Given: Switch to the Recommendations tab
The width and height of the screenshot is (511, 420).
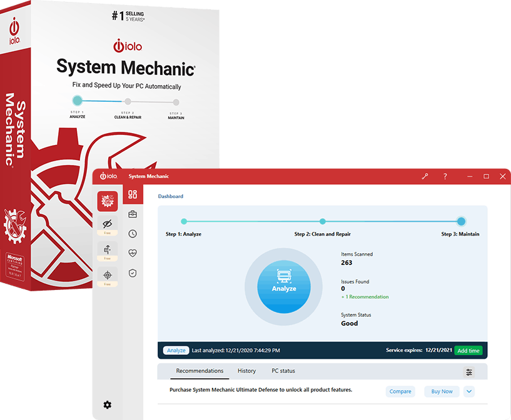Looking at the screenshot, I should tap(200, 371).
